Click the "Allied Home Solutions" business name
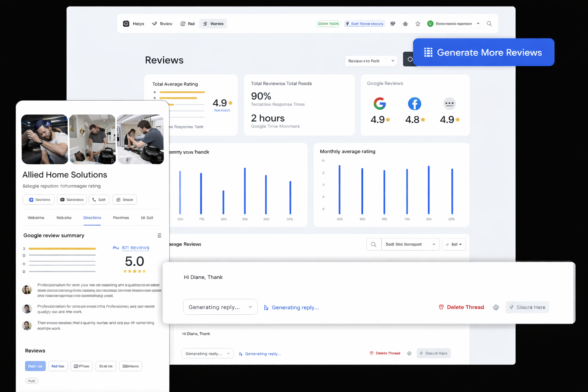This screenshot has width=588, height=392. [65, 175]
